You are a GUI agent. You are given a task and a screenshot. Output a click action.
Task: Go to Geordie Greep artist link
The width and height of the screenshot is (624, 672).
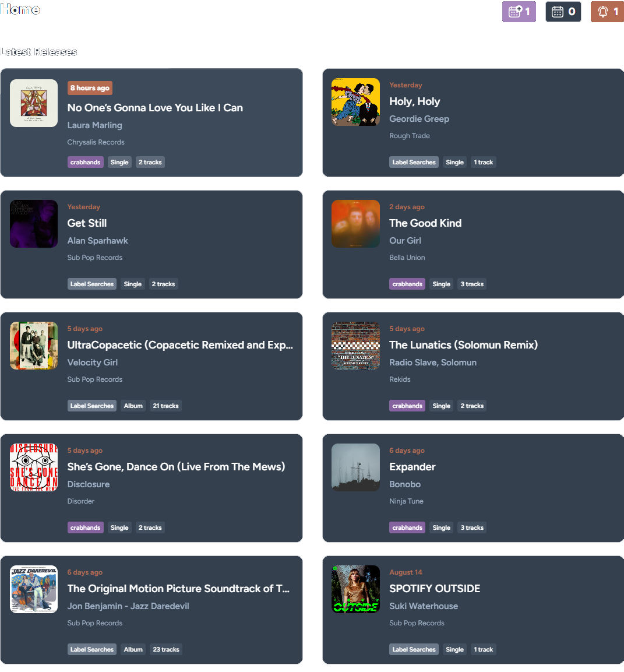(419, 119)
